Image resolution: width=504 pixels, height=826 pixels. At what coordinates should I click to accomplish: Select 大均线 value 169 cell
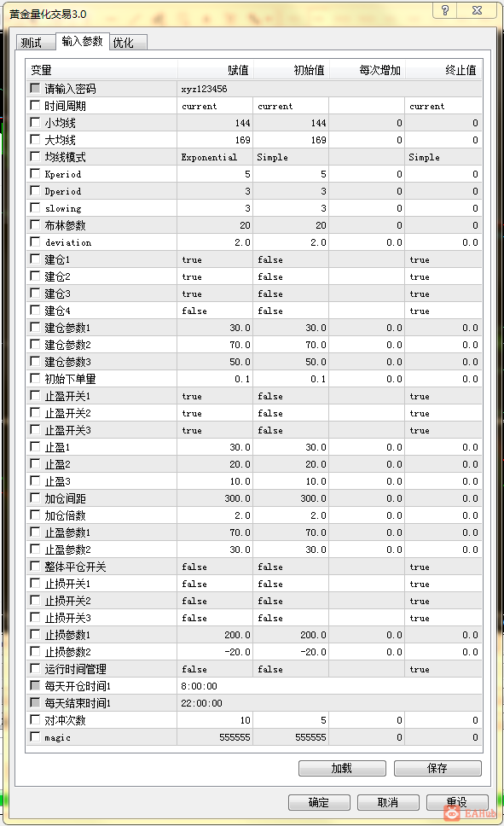point(215,140)
